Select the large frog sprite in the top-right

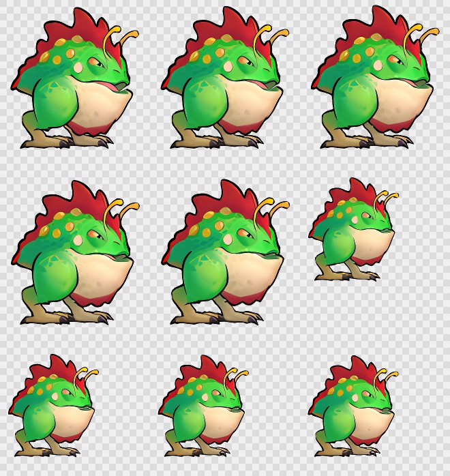click(x=376, y=77)
